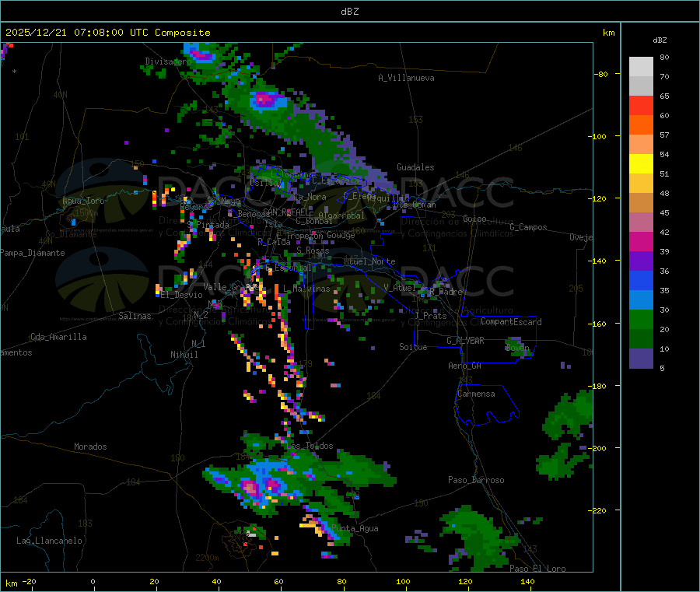Select the Cda_Amarilla label
700x592 pixels.
click(58, 337)
